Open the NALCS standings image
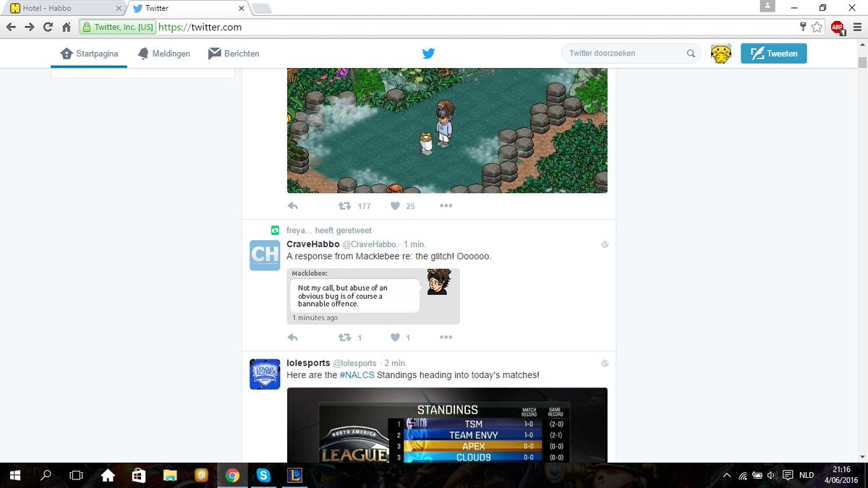The image size is (868, 488). tap(447, 425)
